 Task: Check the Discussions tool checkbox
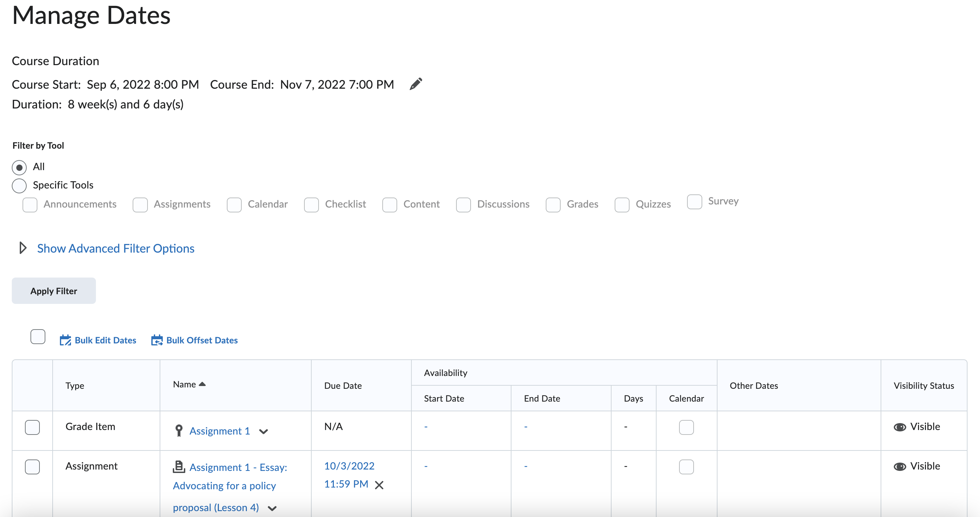(463, 205)
